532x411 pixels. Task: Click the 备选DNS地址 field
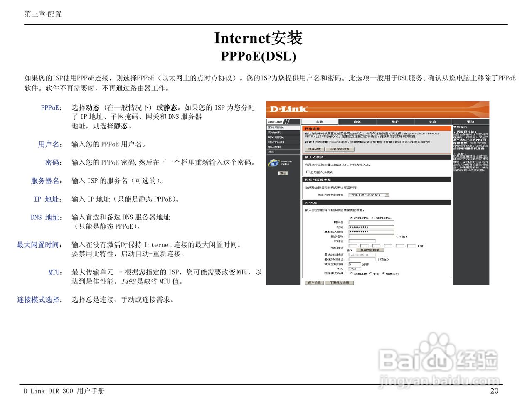[362, 259]
